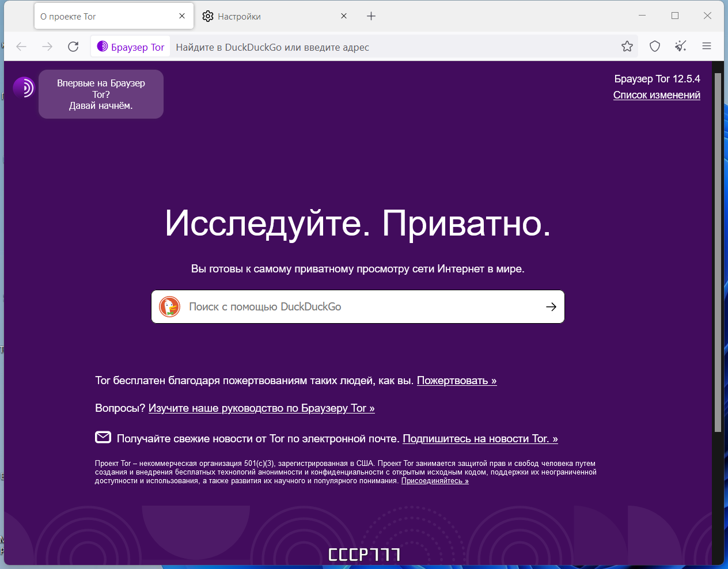
Task: Click the 'Браузер Tor 12.5.4' version text
Action: 657,79
